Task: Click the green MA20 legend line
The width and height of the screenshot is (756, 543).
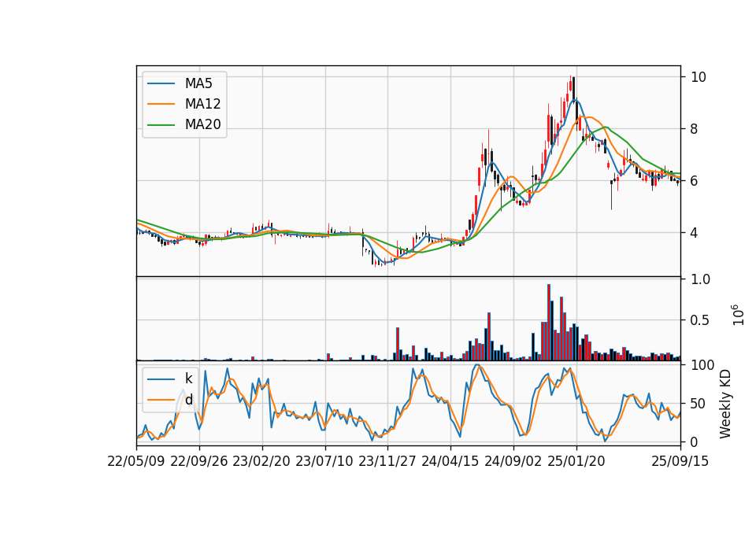Action: click(161, 125)
